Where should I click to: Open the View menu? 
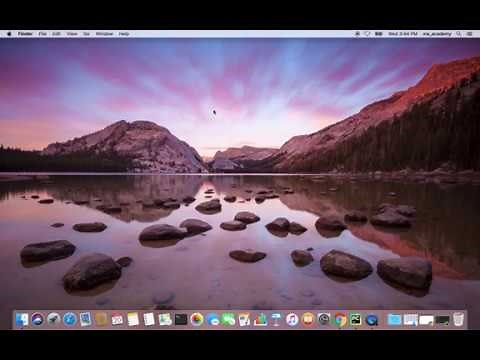point(72,34)
